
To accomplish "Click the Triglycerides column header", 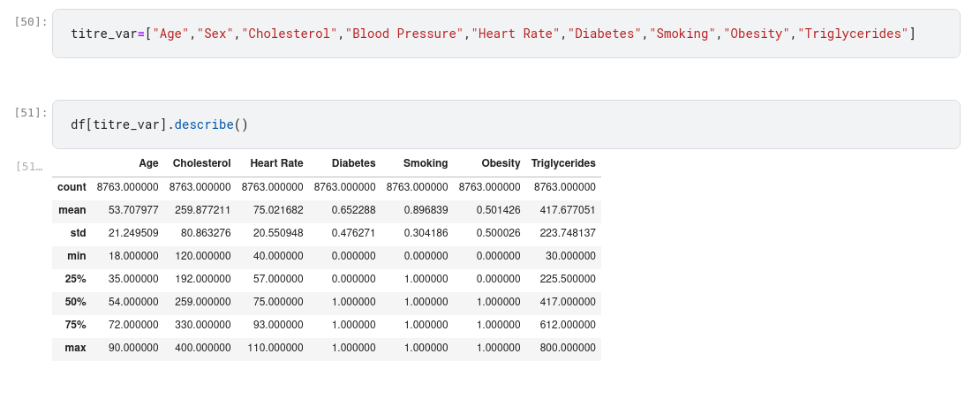I will coord(563,163).
